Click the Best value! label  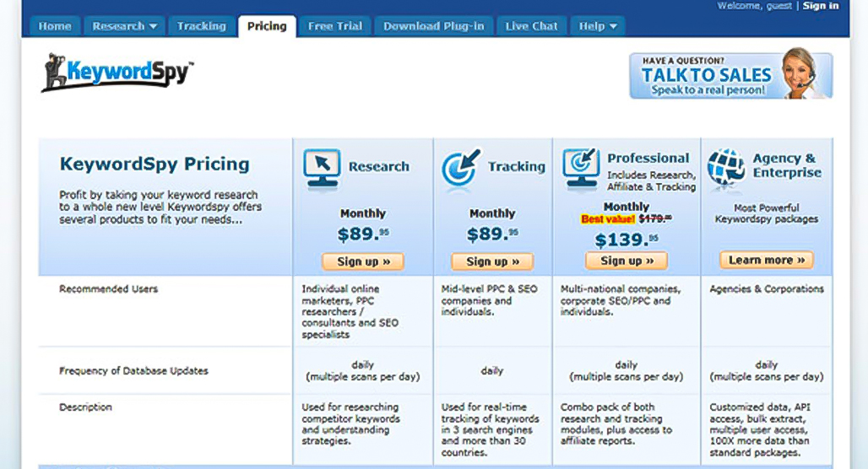tap(608, 219)
